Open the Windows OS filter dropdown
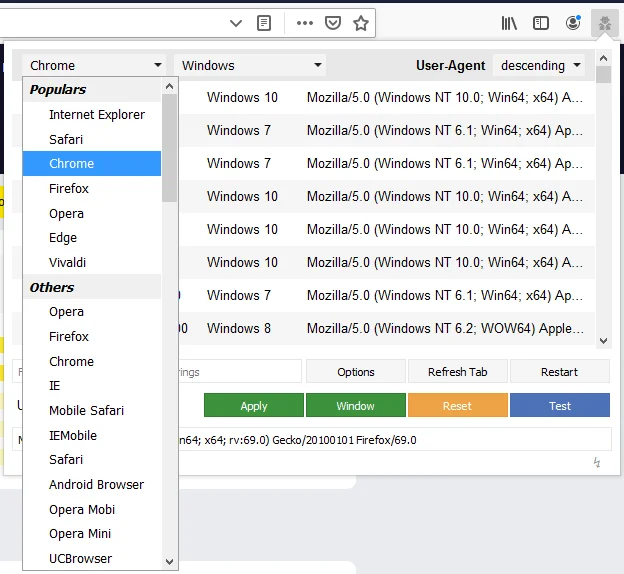 click(250, 65)
